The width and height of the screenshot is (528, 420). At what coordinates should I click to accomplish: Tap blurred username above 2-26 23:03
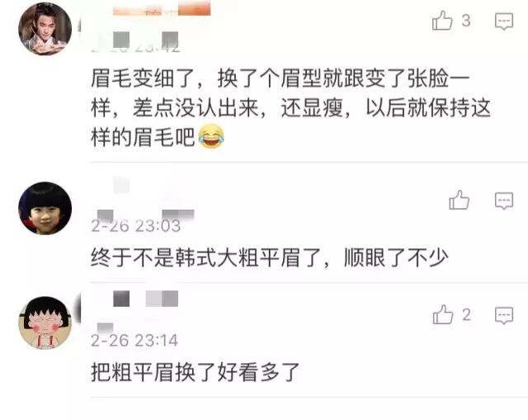[x=121, y=185]
